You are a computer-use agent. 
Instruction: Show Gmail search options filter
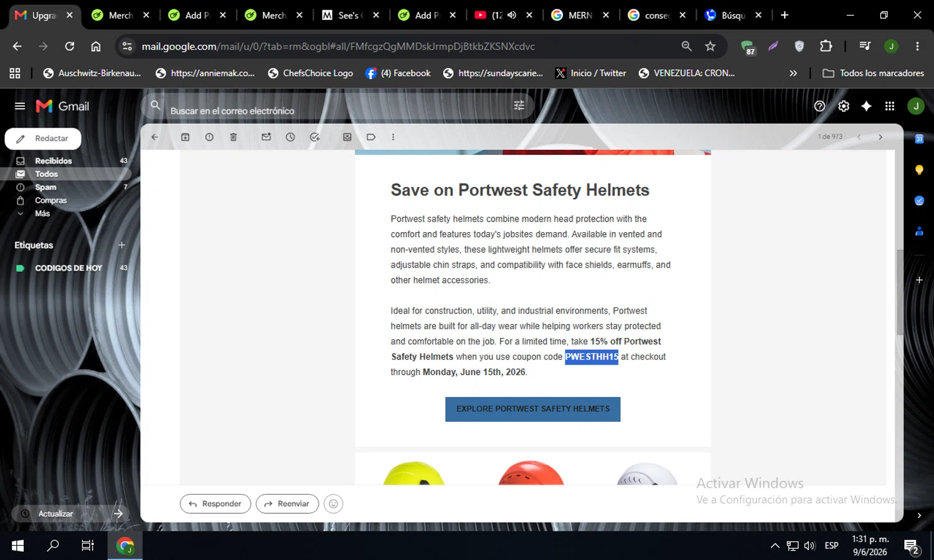pyautogui.click(x=519, y=106)
